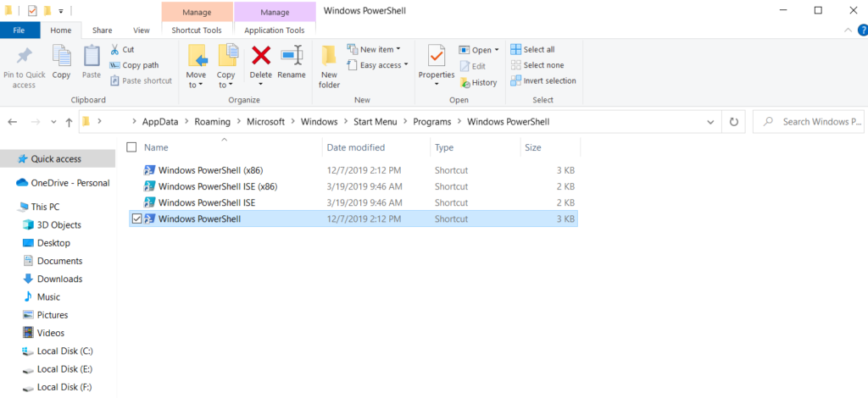Click the Rename icon

tap(292, 56)
